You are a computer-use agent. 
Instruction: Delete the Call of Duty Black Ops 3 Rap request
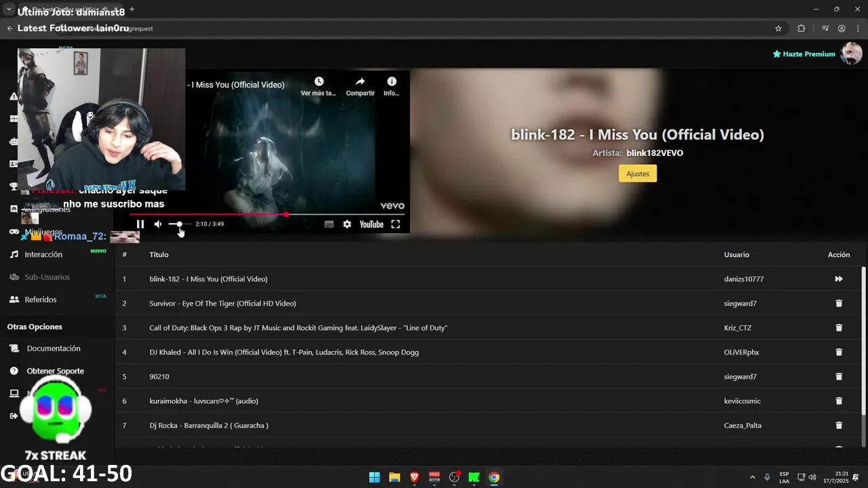[839, 327]
